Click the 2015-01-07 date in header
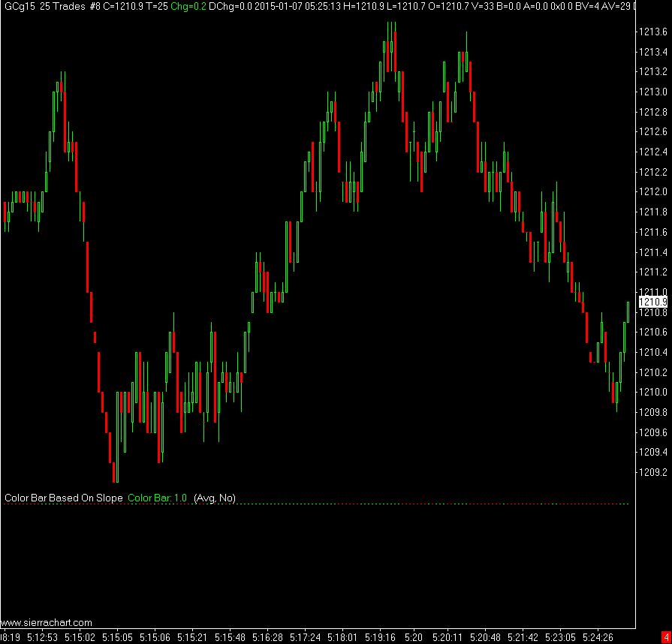672x644 pixels. coord(278,7)
